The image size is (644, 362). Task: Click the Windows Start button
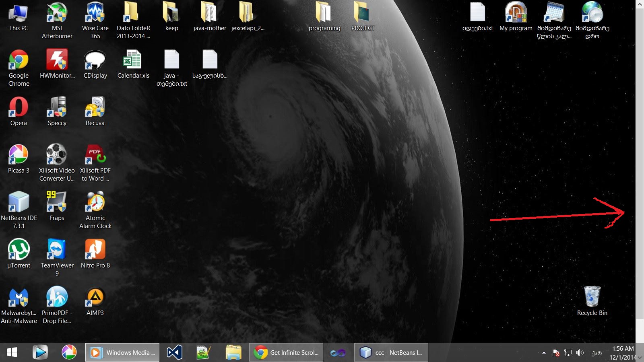click(12, 353)
